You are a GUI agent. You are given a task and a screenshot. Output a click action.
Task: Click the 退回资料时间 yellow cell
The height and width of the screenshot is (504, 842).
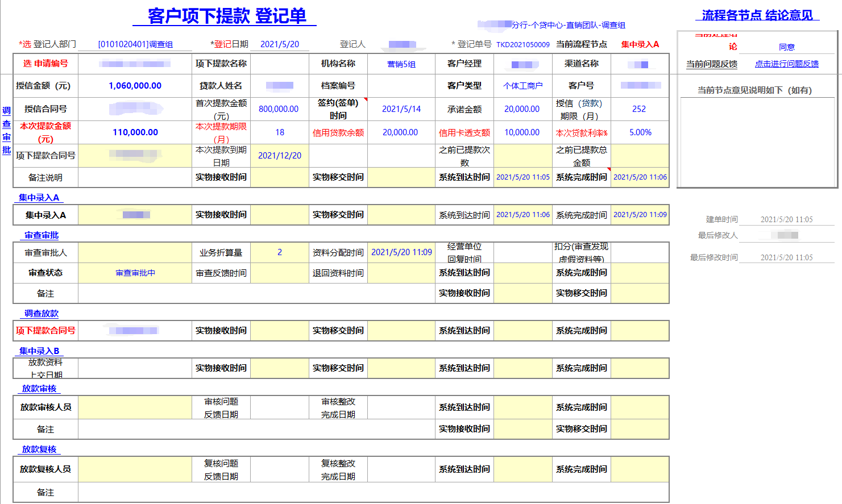tap(401, 273)
